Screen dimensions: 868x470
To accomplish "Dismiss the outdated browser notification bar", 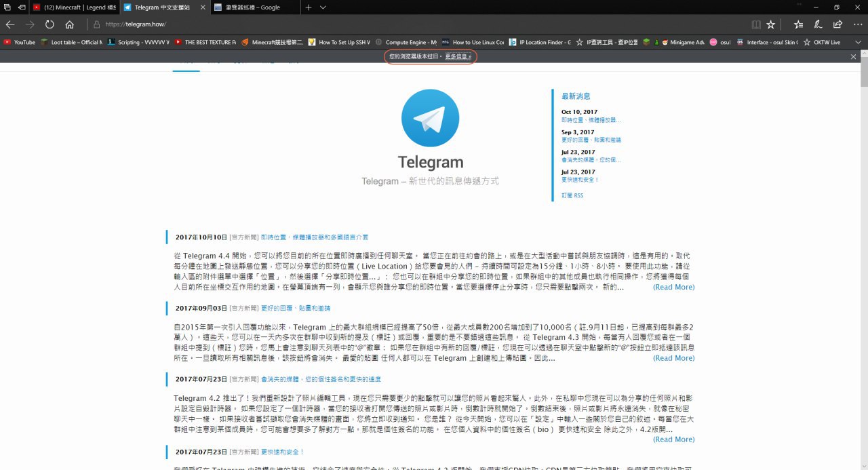I will [x=854, y=57].
